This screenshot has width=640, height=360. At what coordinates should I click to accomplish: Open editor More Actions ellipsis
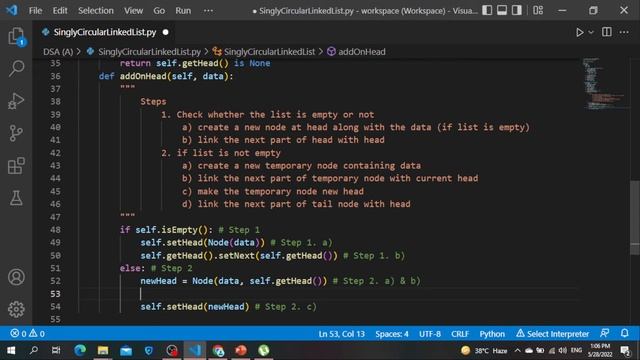tap(624, 32)
